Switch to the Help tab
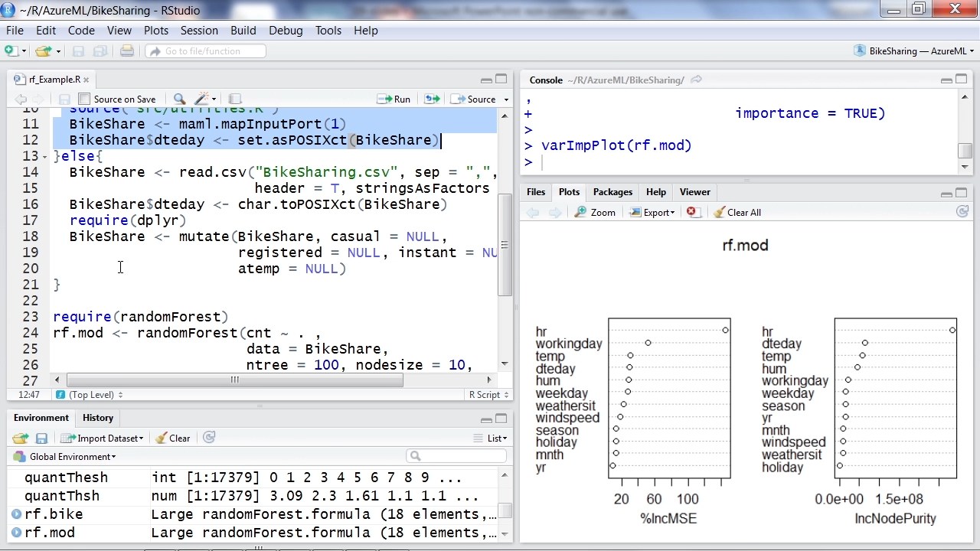 click(656, 192)
